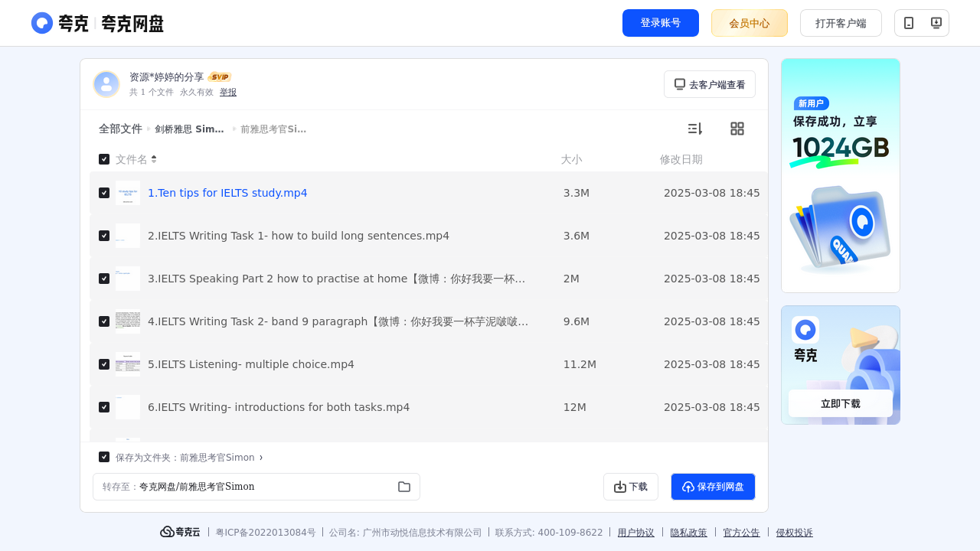Uncheck 2.IELTS Writing Task 1 file checkbox
Screen dimensions: 980x551
(x=104, y=236)
